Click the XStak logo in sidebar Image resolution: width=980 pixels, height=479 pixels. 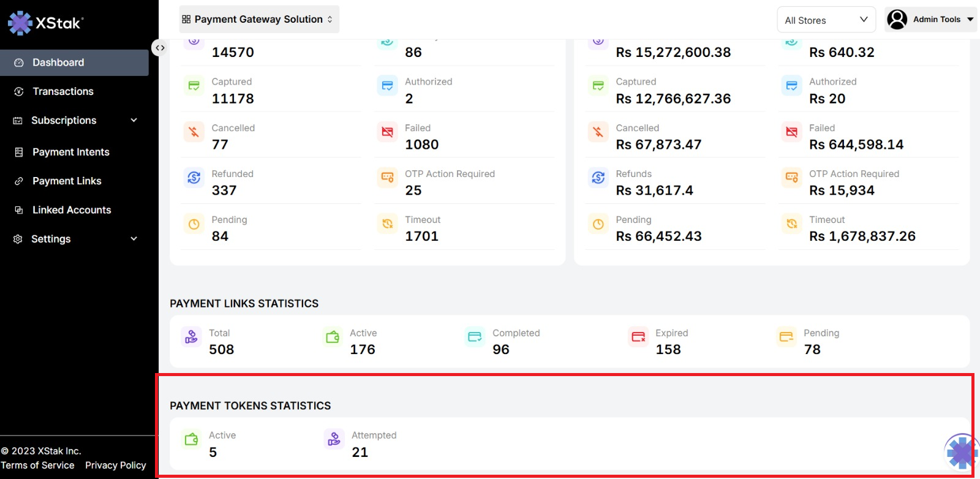pyautogui.click(x=45, y=23)
